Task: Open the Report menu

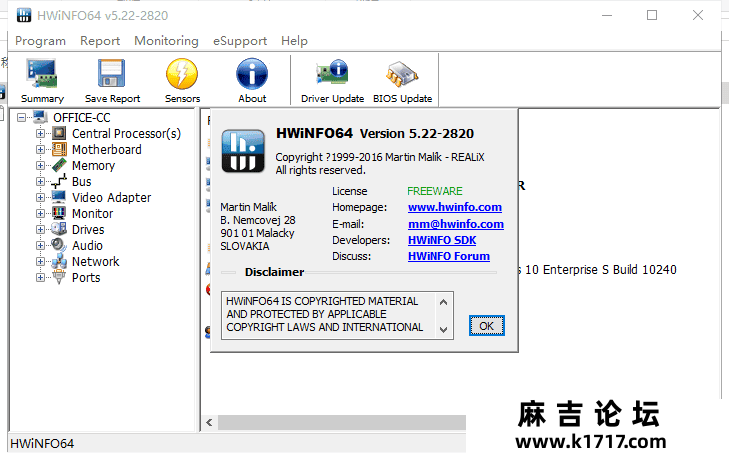Action: coord(100,41)
